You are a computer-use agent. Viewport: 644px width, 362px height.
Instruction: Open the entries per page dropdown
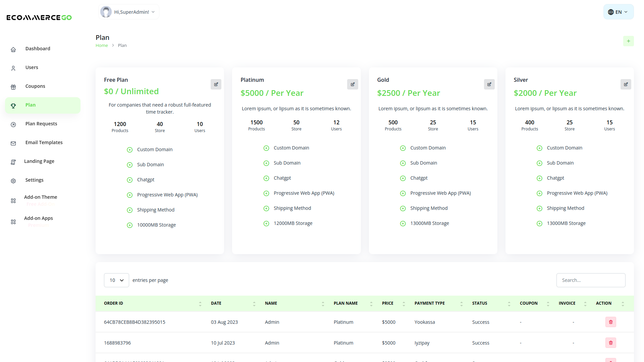[116, 280]
